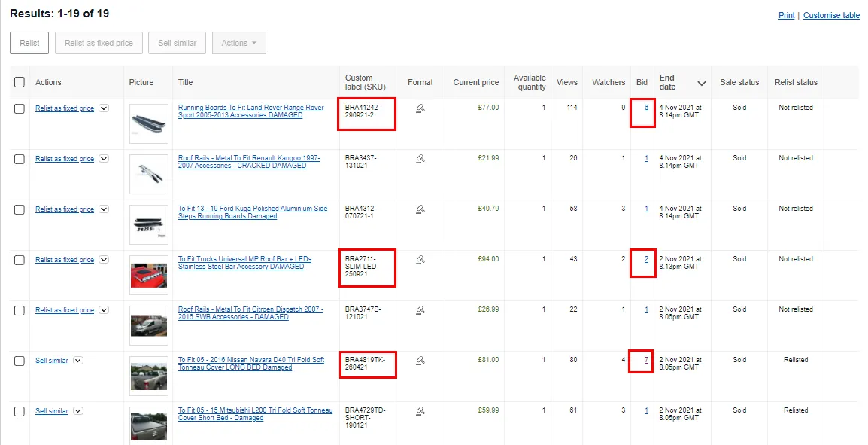
Task: Relist Land Rover Running Boards as fixed price
Action: (x=65, y=108)
